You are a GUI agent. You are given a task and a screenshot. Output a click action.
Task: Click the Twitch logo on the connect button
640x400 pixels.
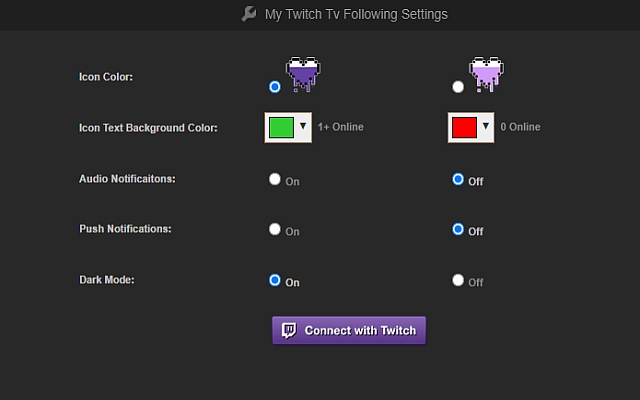click(289, 330)
